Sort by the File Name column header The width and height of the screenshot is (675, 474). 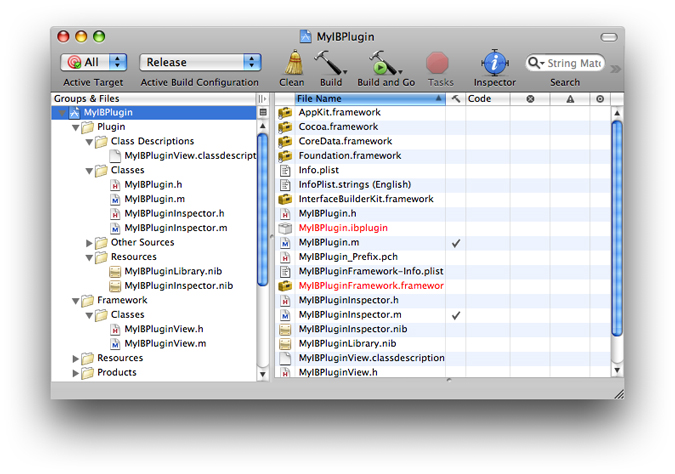360,100
